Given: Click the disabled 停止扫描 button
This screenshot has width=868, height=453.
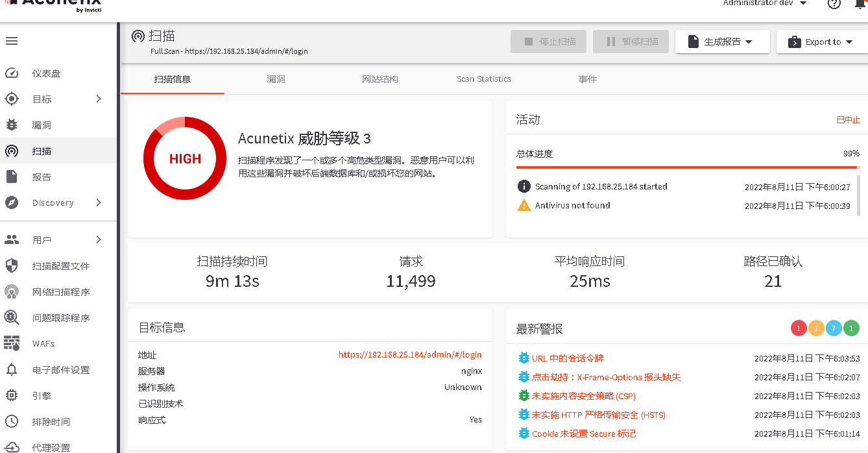Looking at the screenshot, I should tap(548, 42).
